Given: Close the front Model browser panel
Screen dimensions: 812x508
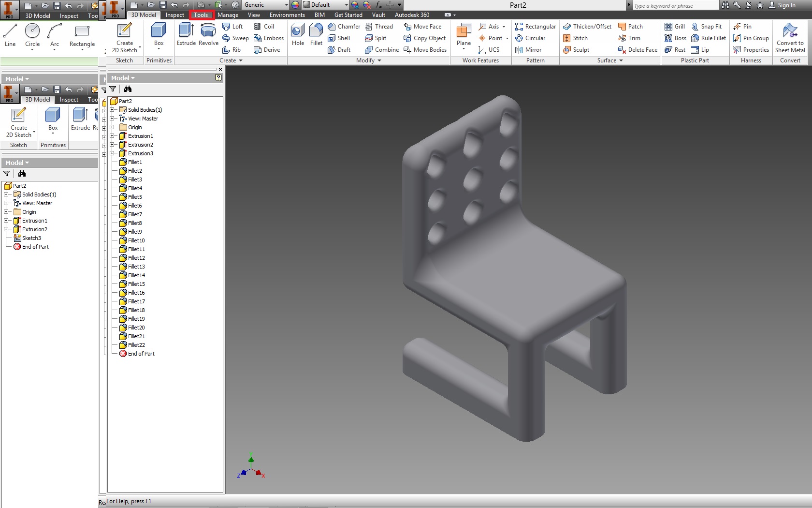Looking at the screenshot, I should tap(220, 70).
